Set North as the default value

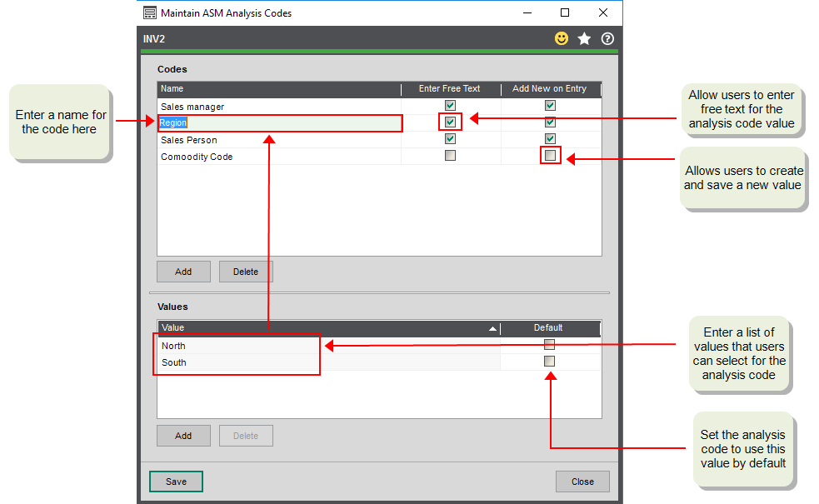click(x=548, y=344)
